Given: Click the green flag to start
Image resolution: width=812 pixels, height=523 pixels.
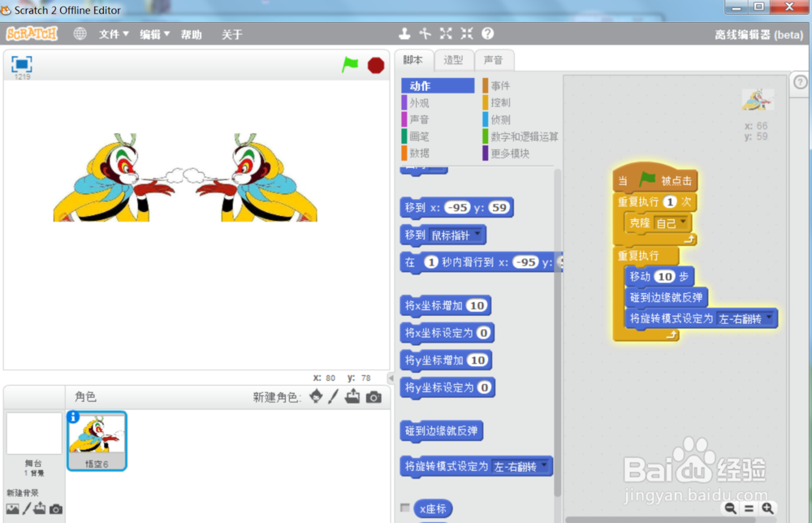Looking at the screenshot, I should click(x=350, y=65).
